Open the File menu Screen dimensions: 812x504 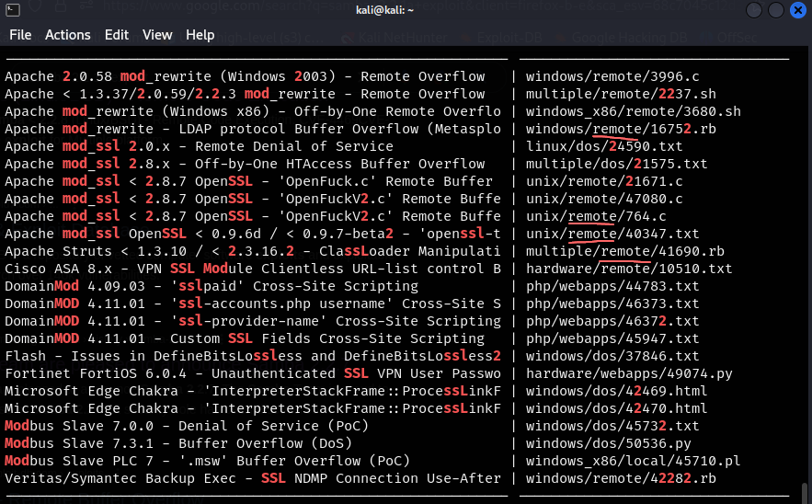point(20,35)
